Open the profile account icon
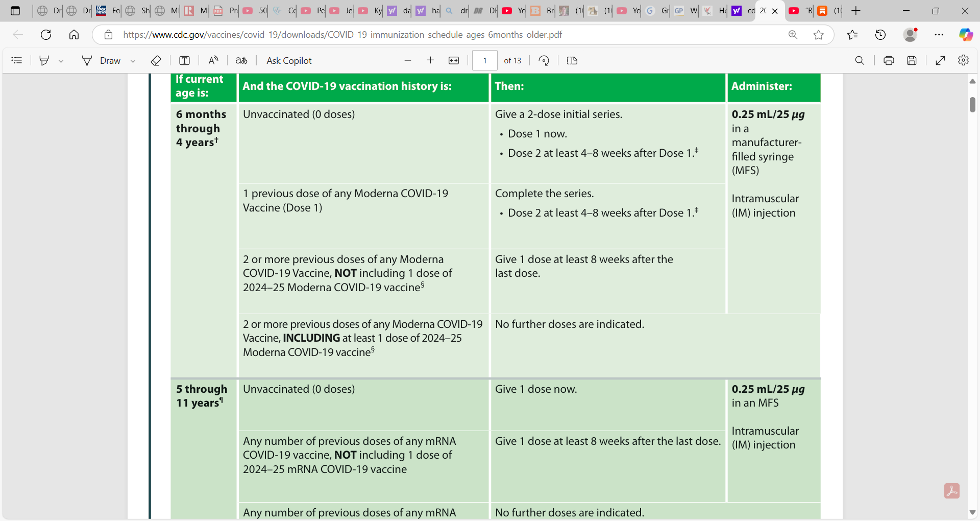 [x=910, y=35]
